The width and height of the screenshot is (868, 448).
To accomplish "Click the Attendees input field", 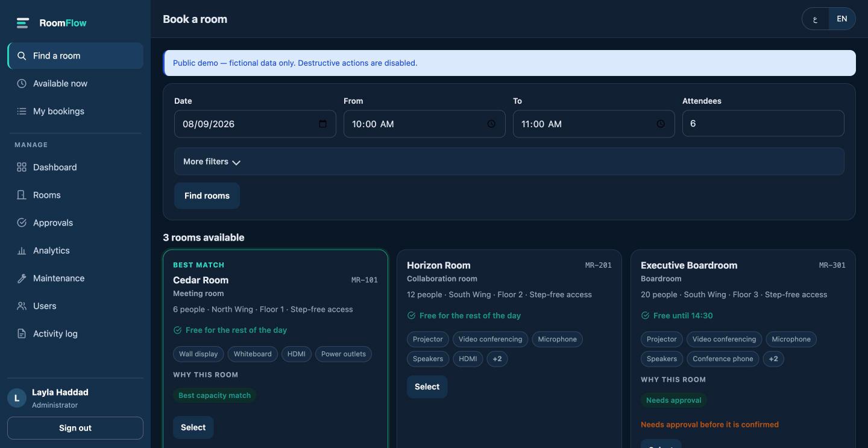I will coord(763,124).
